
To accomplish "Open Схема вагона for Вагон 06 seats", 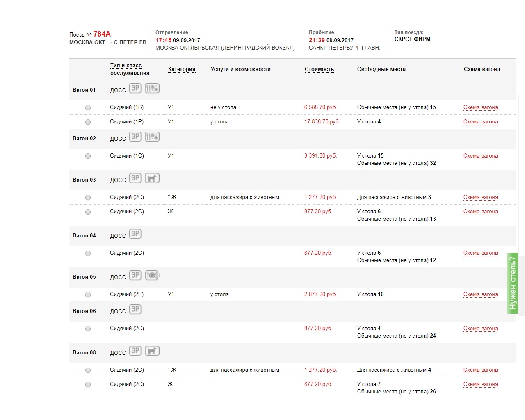I will (481, 329).
